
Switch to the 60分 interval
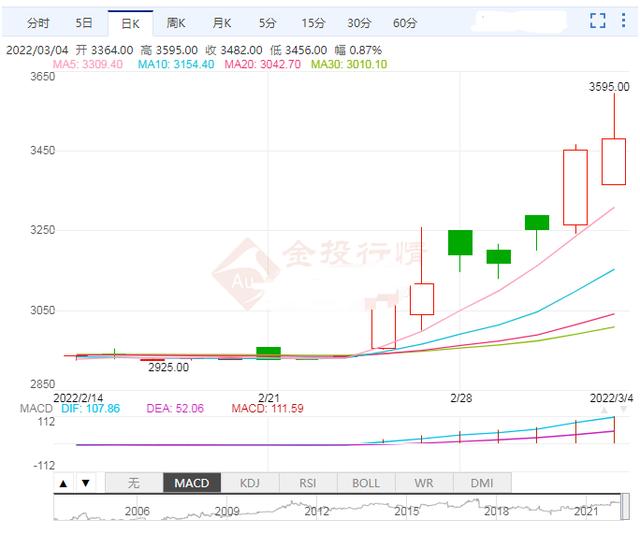(x=405, y=22)
